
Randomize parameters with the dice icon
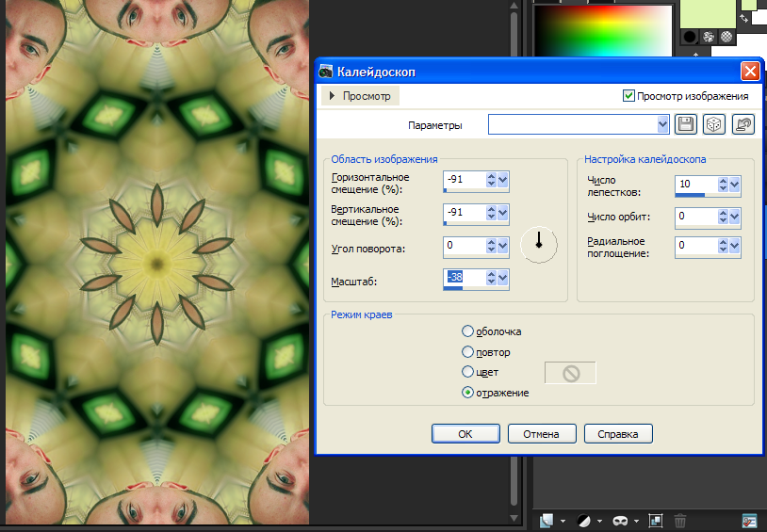point(714,124)
